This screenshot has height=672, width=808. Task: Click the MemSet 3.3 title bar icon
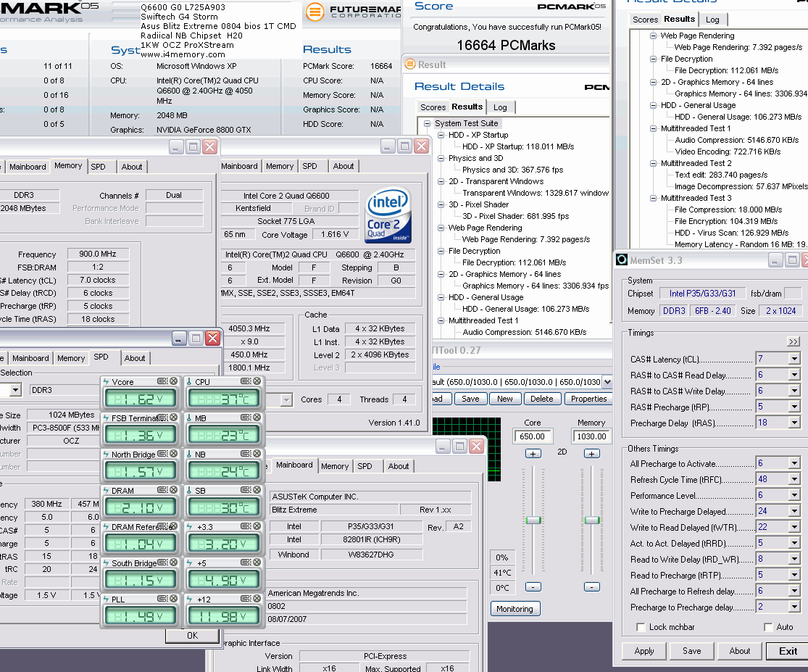click(x=622, y=260)
